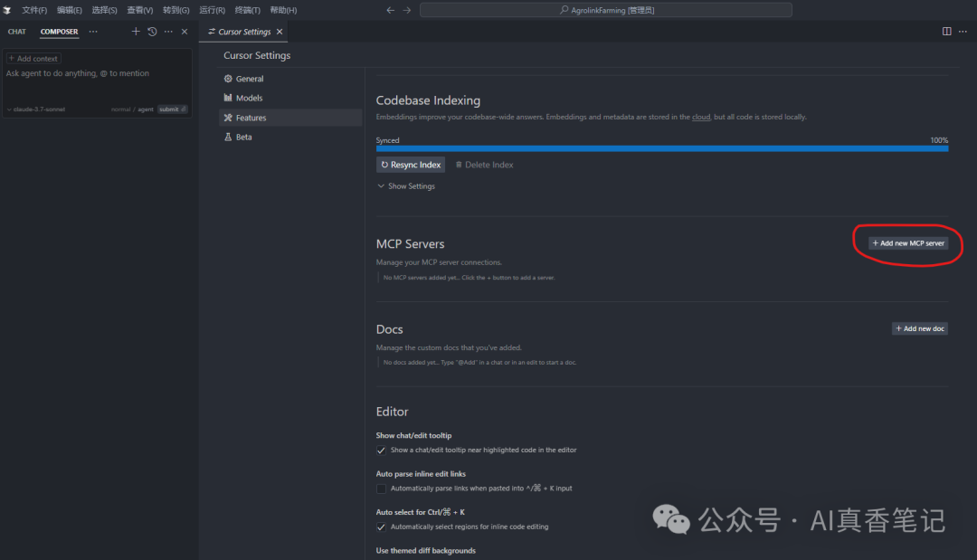The image size is (977, 560).
Task: Click the Synced status label
Action: (387, 141)
